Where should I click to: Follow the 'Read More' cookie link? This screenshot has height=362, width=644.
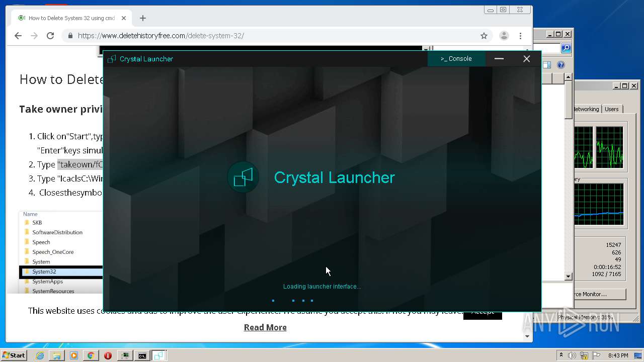click(265, 327)
